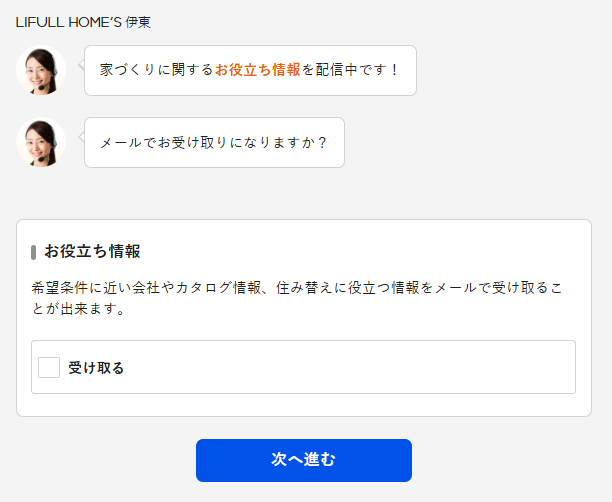Click the 受け取る label text
Screen dimensions: 612x502
click(96, 368)
